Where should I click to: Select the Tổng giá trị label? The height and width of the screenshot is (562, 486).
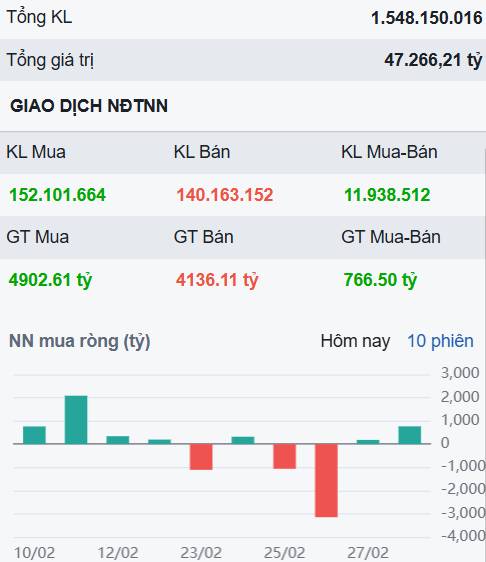(50, 60)
